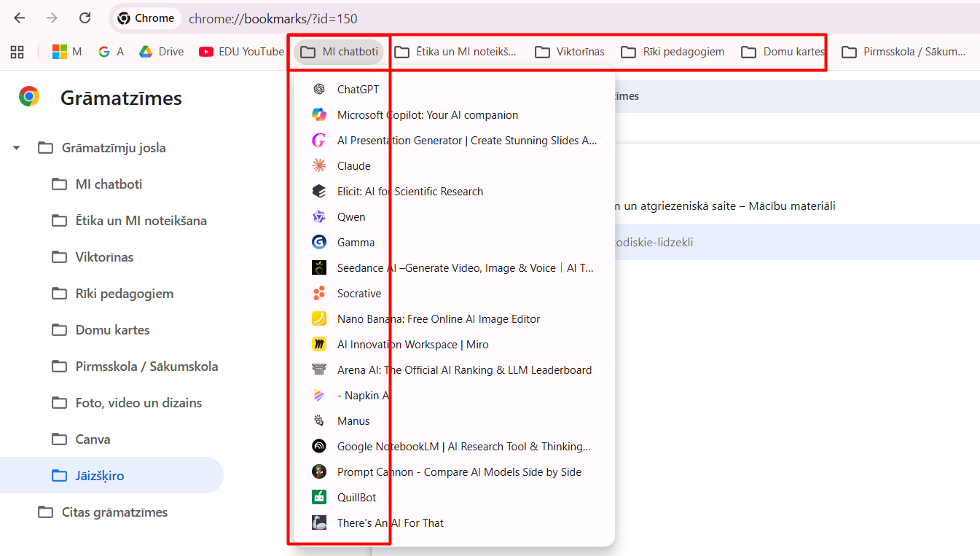Click the forward navigation arrow
The height and width of the screenshot is (556, 980).
[52, 18]
